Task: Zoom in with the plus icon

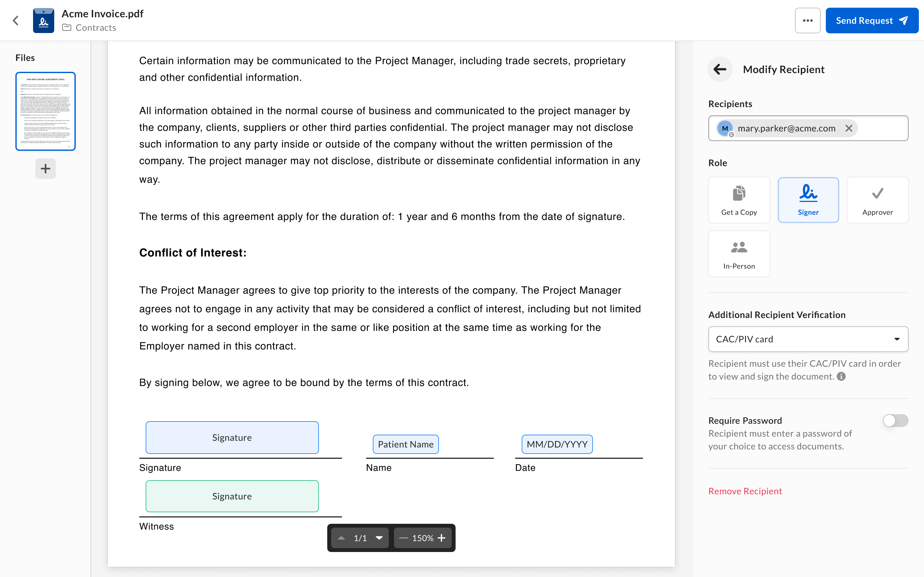Action: [x=441, y=538]
